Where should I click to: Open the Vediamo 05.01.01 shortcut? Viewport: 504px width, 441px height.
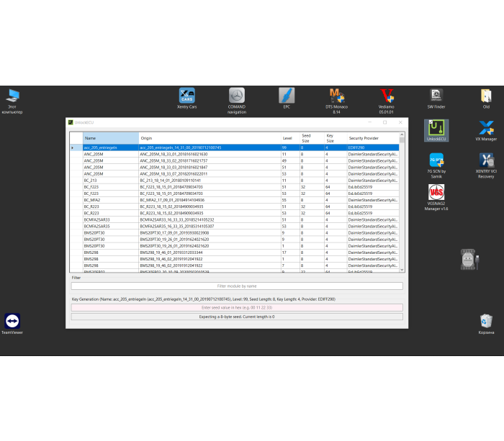387,96
